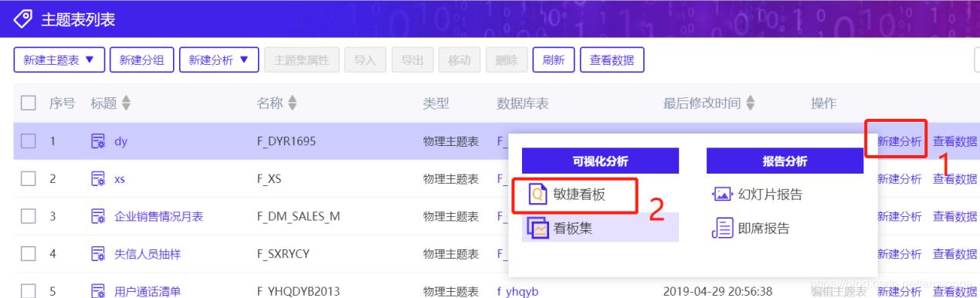980x298 pixels.
Task: Open the xs topic table title link
Action: (x=120, y=179)
